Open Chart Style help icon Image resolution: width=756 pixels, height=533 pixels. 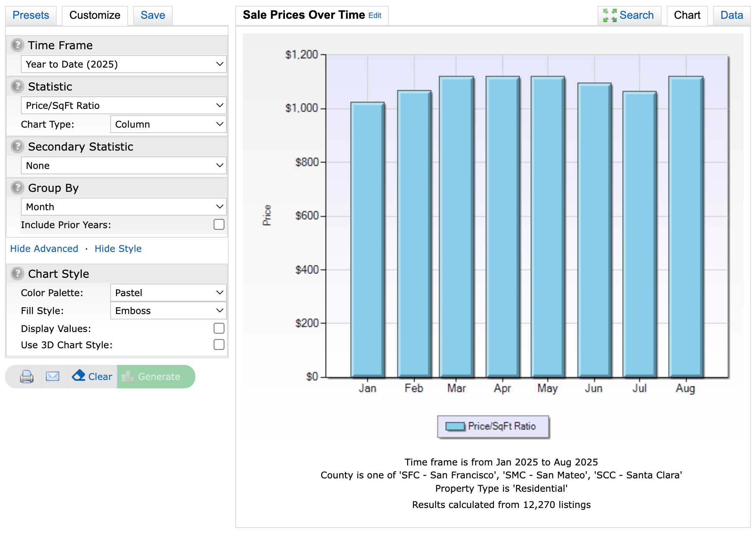click(x=17, y=274)
